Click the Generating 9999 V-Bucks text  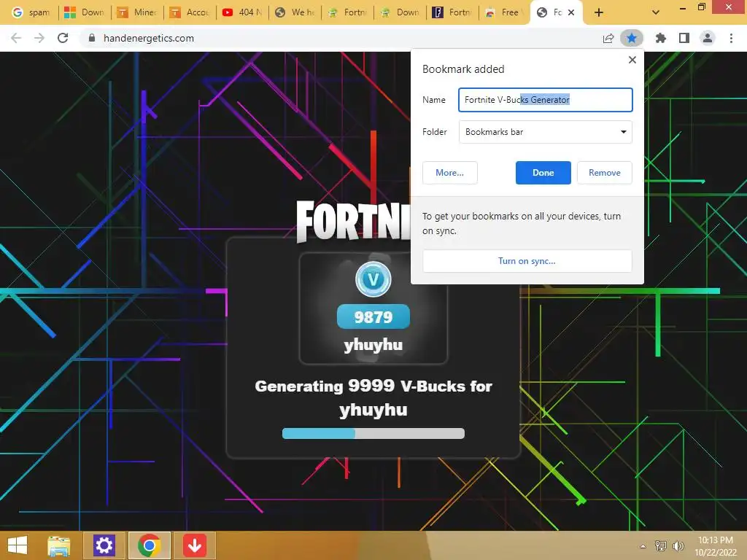click(373, 397)
